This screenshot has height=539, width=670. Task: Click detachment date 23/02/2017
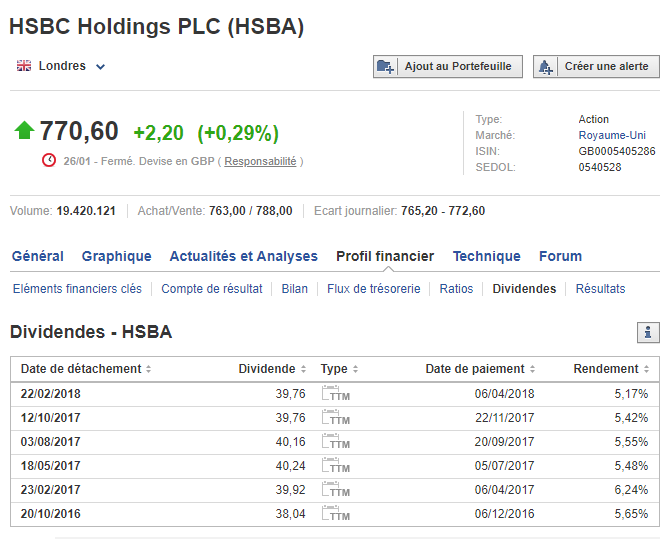(x=50, y=489)
